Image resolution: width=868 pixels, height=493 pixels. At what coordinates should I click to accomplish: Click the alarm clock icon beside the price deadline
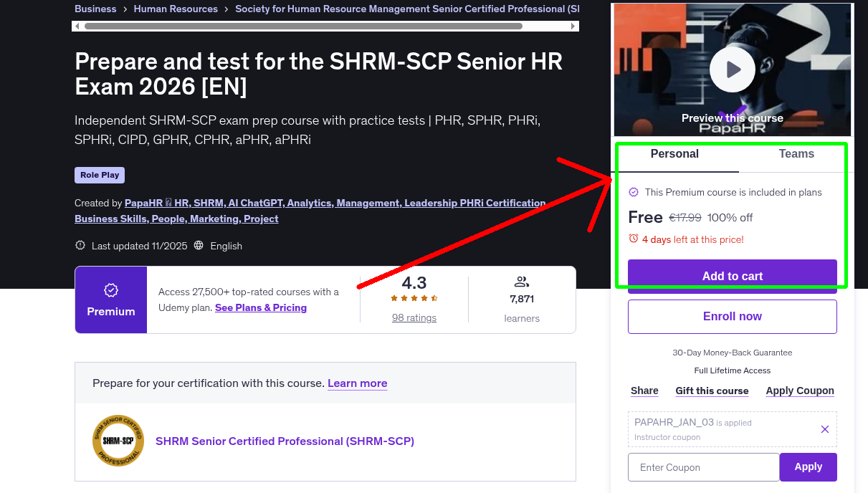[634, 239]
